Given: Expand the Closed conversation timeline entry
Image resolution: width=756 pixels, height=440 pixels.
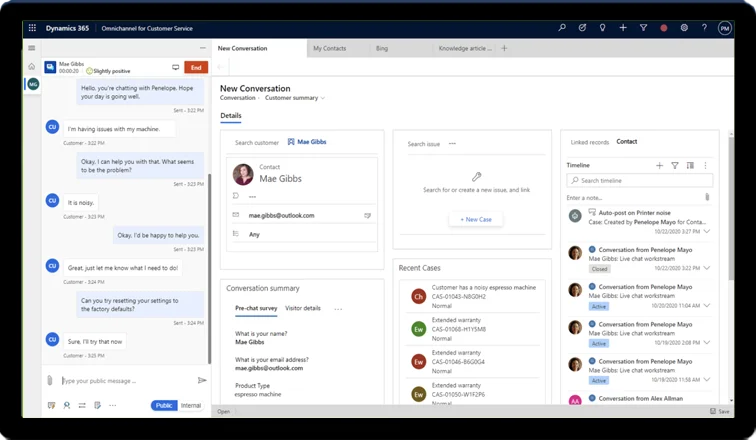Looking at the screenshot, I should click(707, 268).
